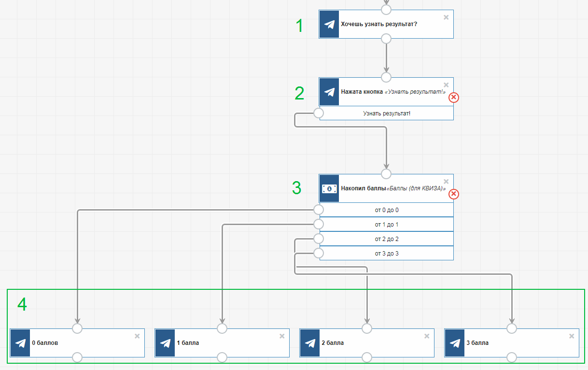
Task: Click the Telegram icon on "0 баллов" block
Action: [20, 343]
